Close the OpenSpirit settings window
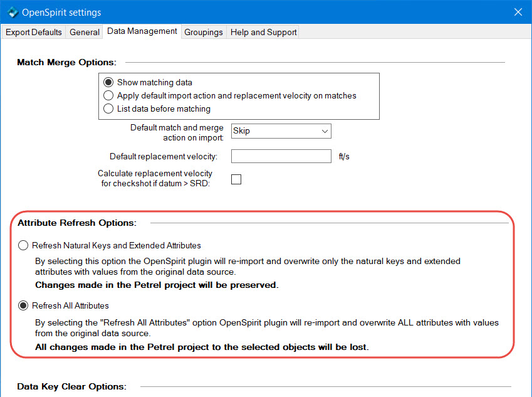532x397 pixels. tap(518, 12)
